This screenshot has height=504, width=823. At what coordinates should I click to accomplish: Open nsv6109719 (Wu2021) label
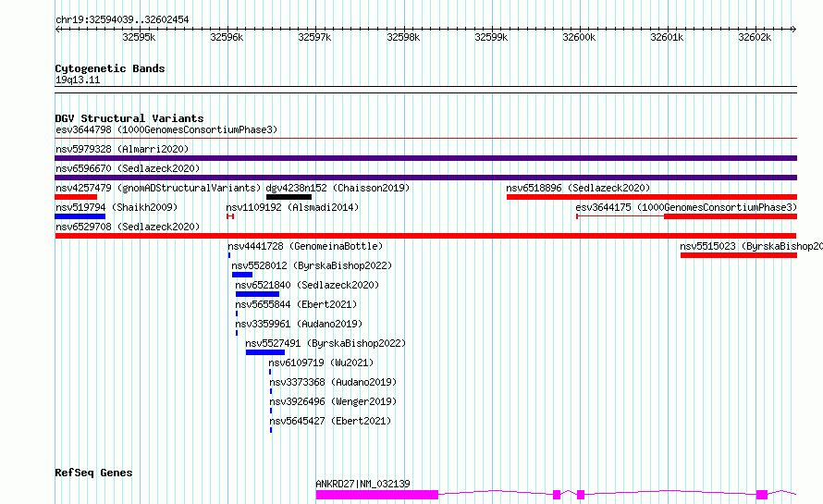pos(321,363)
